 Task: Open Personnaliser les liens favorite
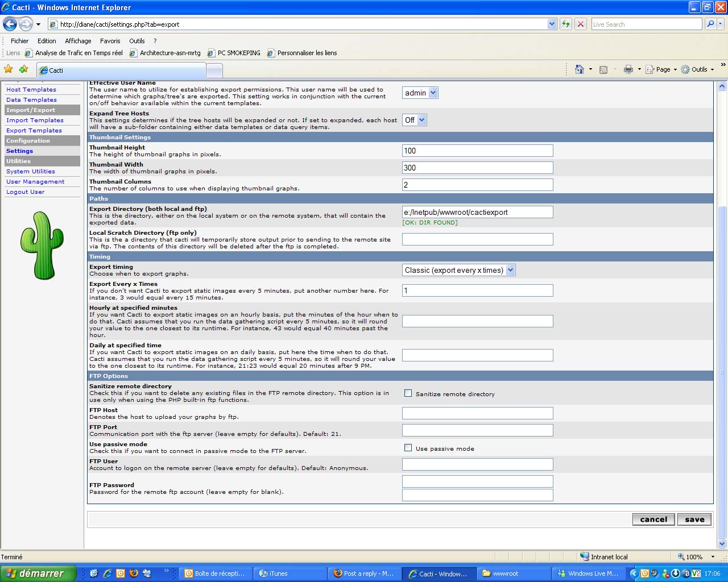302,53
